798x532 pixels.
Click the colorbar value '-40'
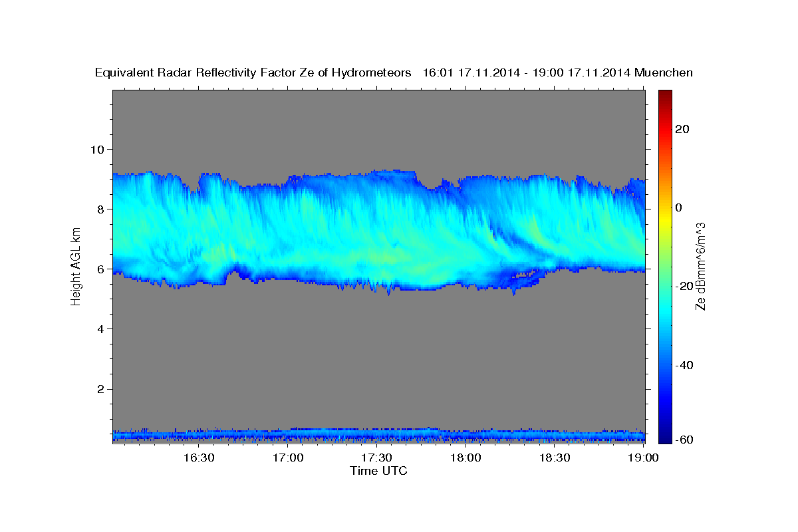point(684,365)
